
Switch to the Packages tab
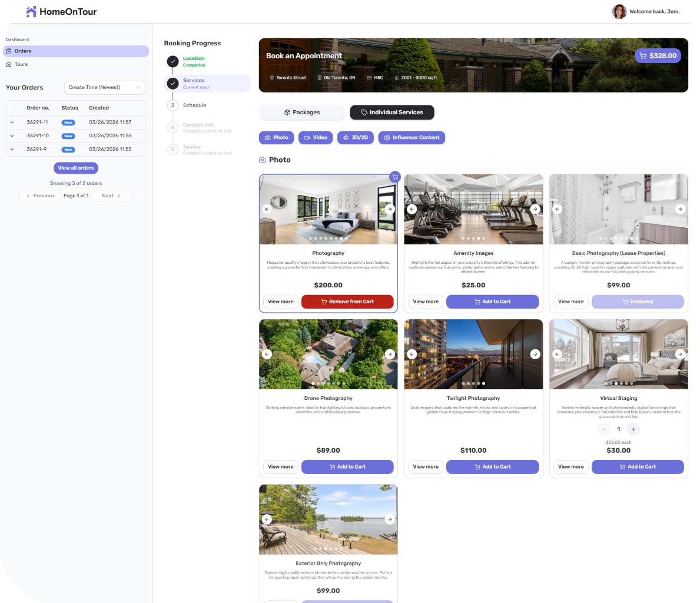[302, 112]
